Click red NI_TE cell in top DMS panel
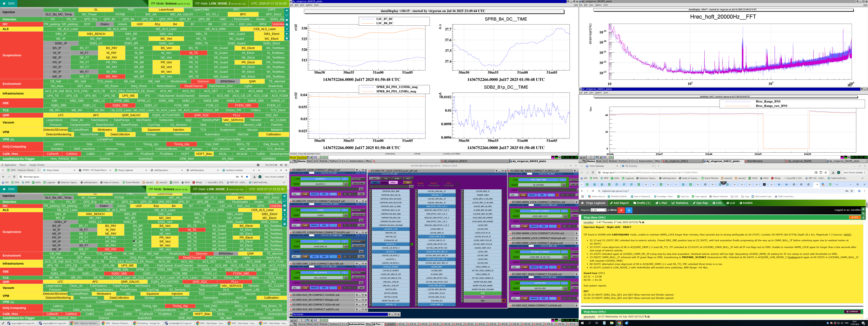868x326 pixels. pyautogui.click(x=193, y=53)
